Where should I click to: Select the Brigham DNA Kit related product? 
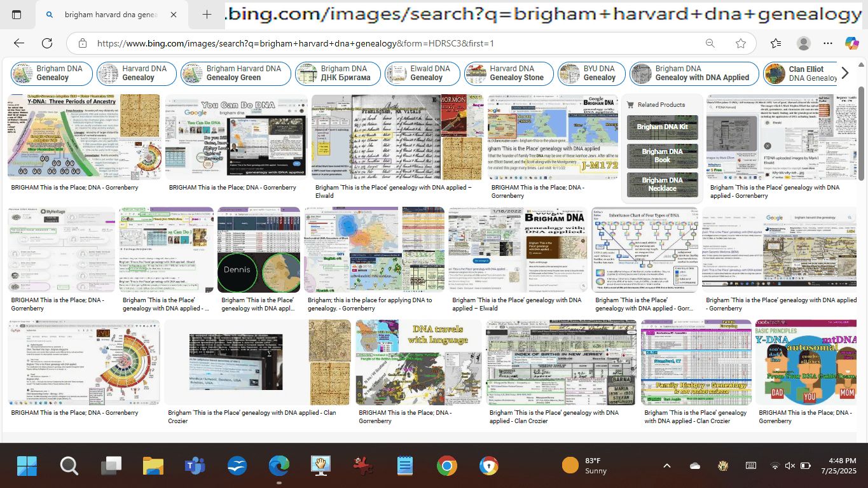coord(662,127)
